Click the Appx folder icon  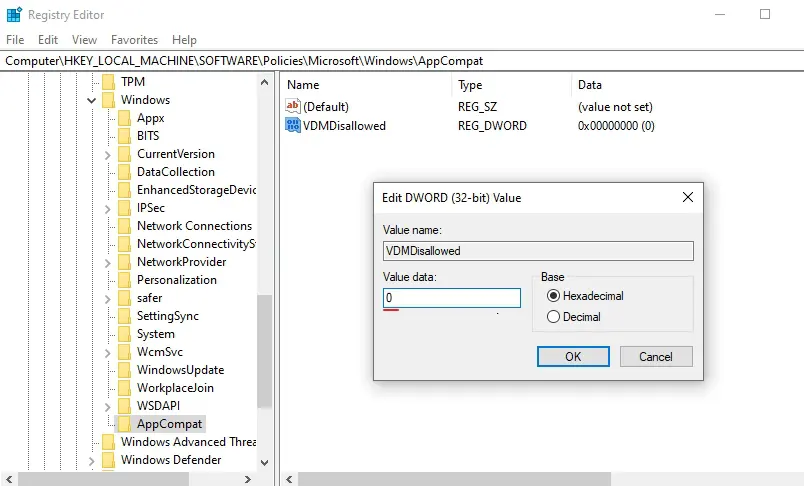tap(124, 118)
